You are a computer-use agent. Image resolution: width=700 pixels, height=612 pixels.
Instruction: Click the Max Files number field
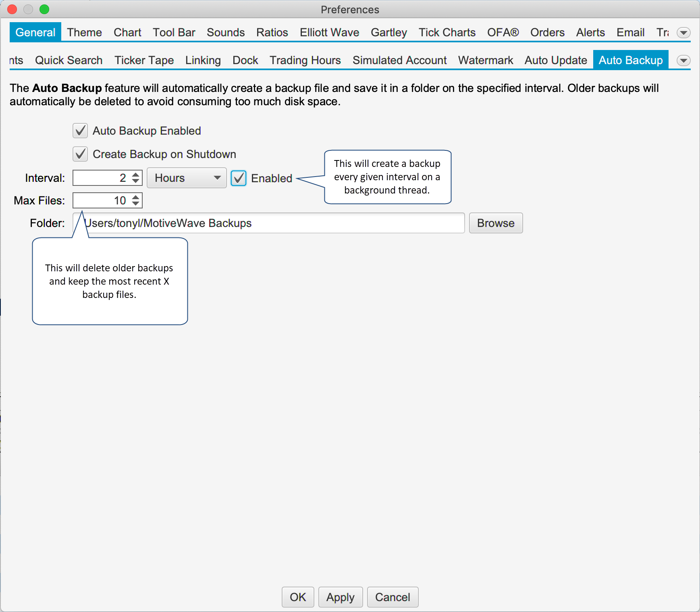(101, 200)
